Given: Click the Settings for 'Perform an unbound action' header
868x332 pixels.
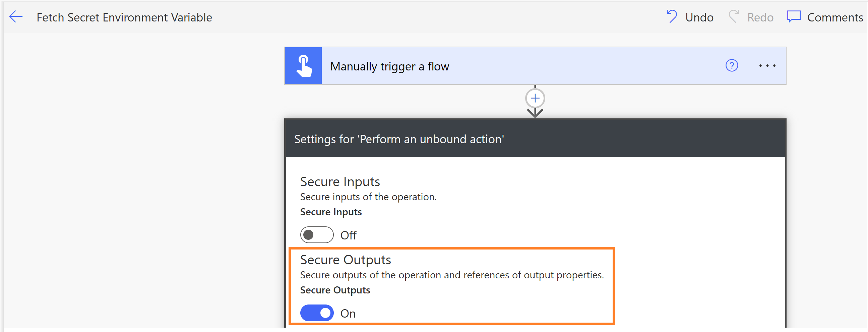Looking at the screenshot, I should pos(399,139).
